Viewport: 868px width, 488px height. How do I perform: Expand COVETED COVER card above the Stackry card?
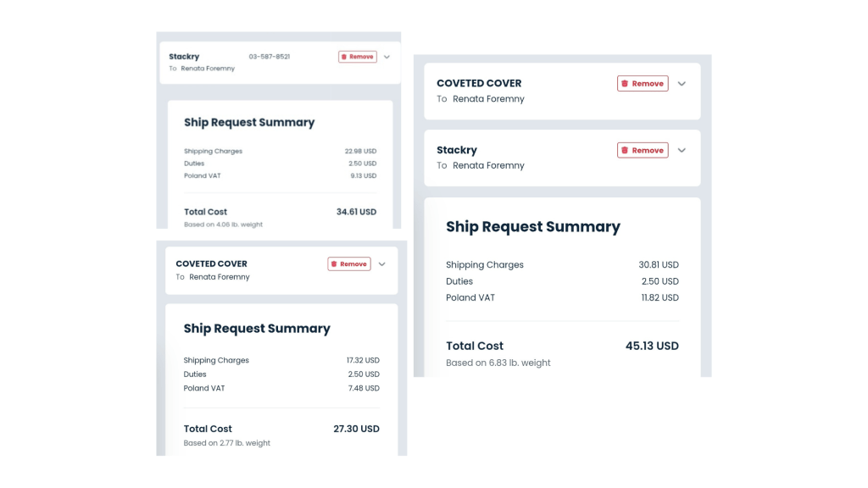(x=682, y=84)
